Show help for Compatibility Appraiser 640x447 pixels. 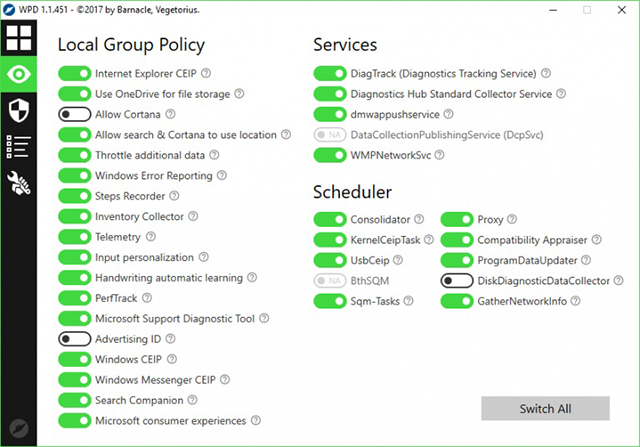pyautogui.click(x=597, y=240)
